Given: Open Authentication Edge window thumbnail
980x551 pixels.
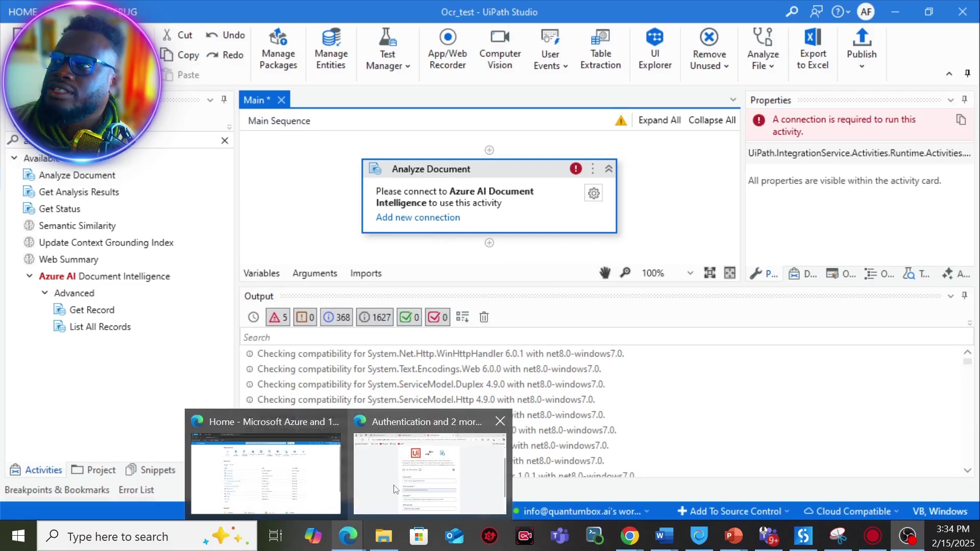Looking at the screenshot, I should pyautogui.click(x=430, y=473).
